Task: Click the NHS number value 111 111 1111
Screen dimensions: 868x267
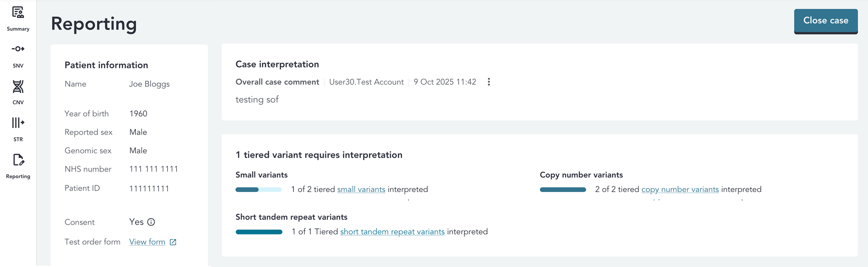Action: (153, 169)
